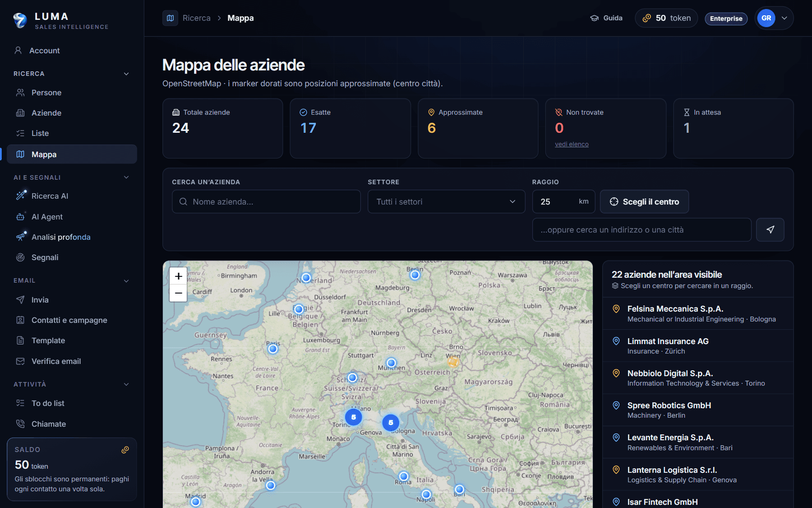Click the marker near Andorra la Vella
Image resolution: width=812 pixels, height=508 pixels.
270,485
